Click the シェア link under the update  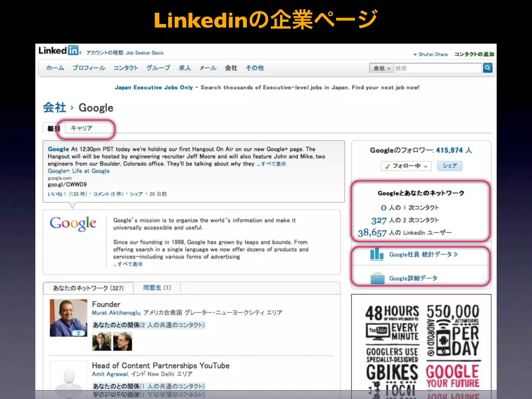click(136, 194)
